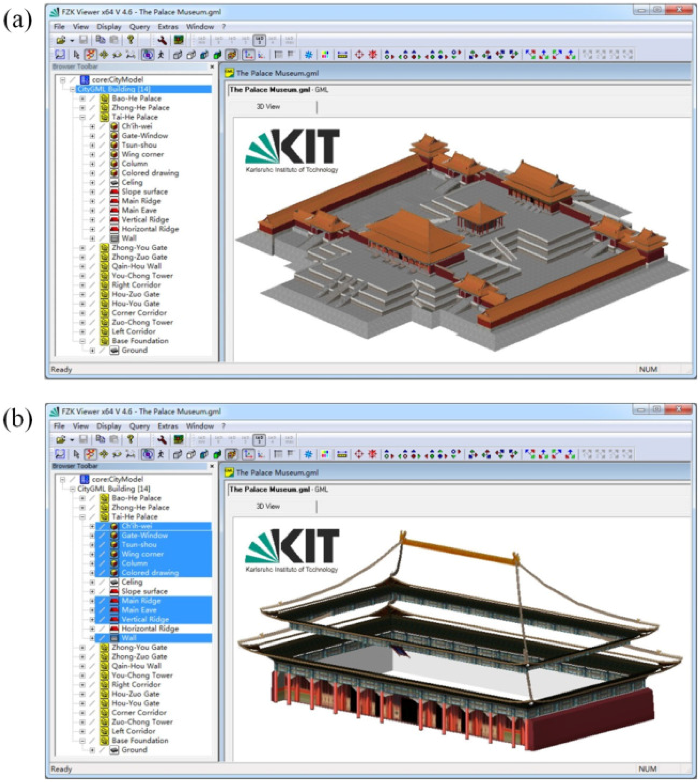This screenshot has width=700, height=783.
Task: Click the copy icon in window (a) toolbar
Action: pos(100,40)
